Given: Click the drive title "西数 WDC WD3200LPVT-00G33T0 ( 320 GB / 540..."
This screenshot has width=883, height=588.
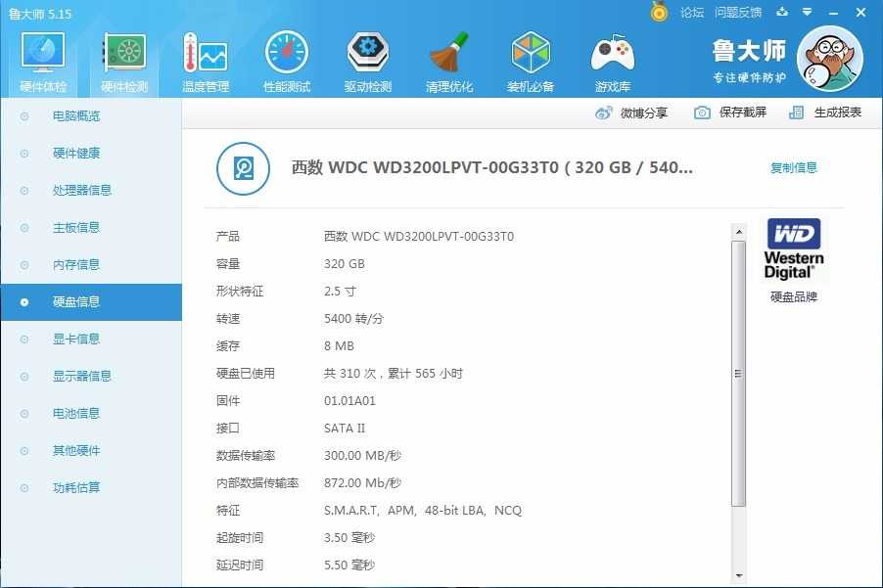Looking at the screenshot, I should pos(492,167).
